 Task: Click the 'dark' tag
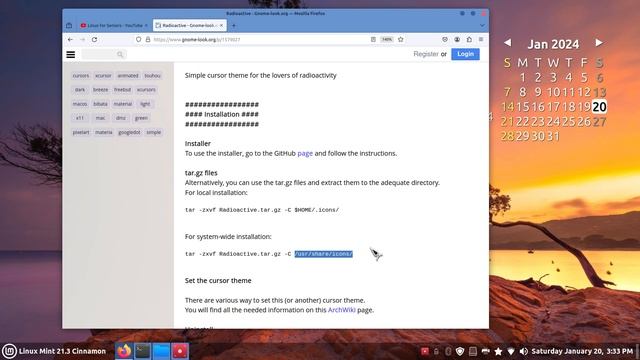coord(80,90)
